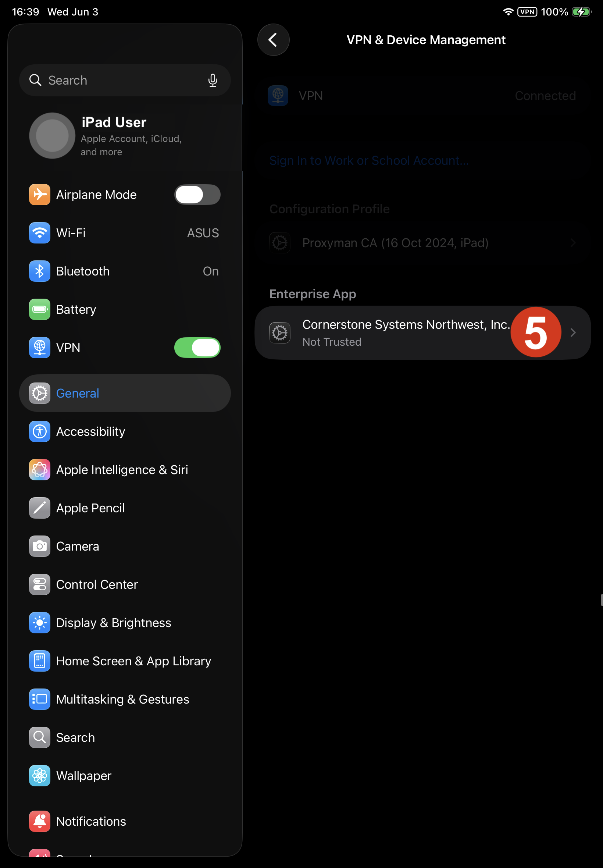
Task: Tap the VPN badge in status bar
Action: (x=527, y=12)
